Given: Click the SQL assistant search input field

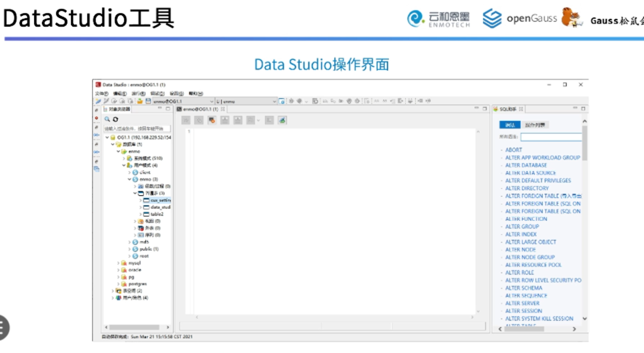Looking at the screenshot, I should (x=551, y=137).
